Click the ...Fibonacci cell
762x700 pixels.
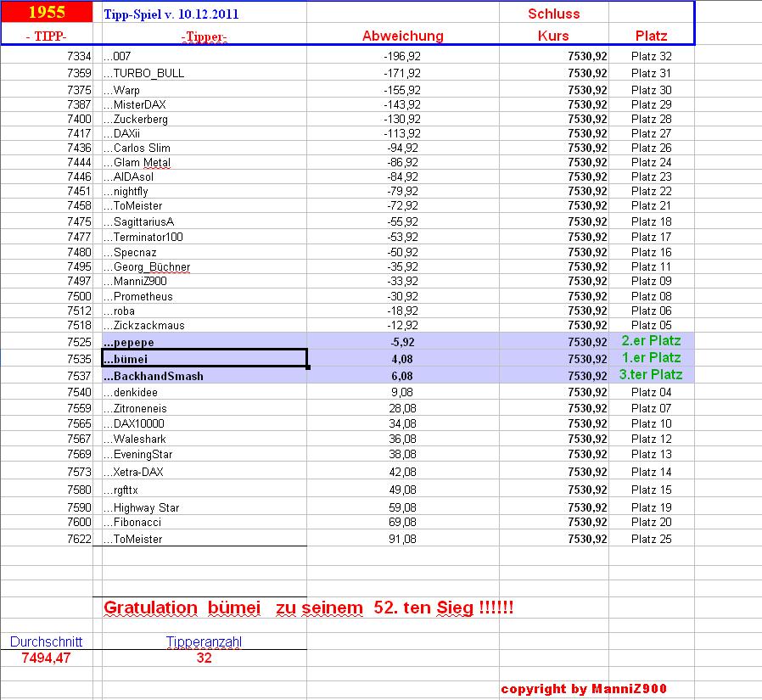(x=205, y=522)
